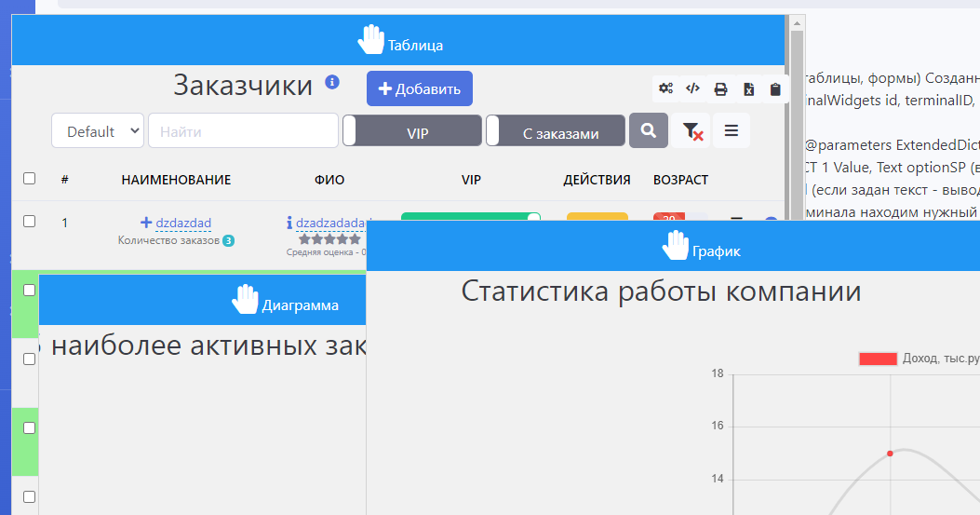Viewport: 980px width, 515px height.
Task: Click the ДЕЙСТВИЯ column header
Action: coord(597,181)
